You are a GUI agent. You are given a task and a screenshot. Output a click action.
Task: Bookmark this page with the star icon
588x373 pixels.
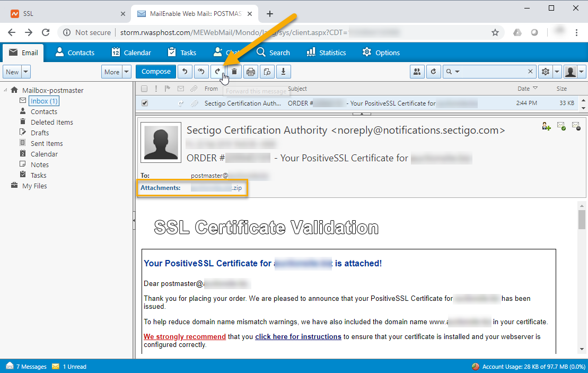[495, 32]
